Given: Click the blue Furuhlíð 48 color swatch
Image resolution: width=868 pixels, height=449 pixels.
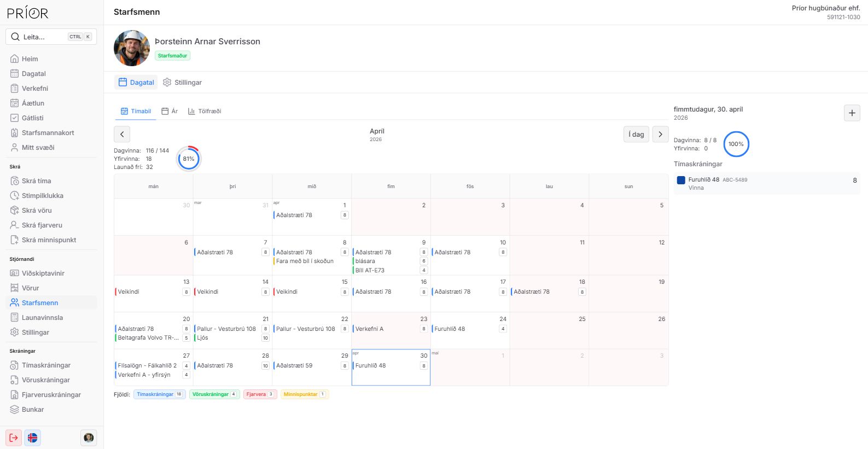Looking at the screenshot, I should [x=681, y=180].
